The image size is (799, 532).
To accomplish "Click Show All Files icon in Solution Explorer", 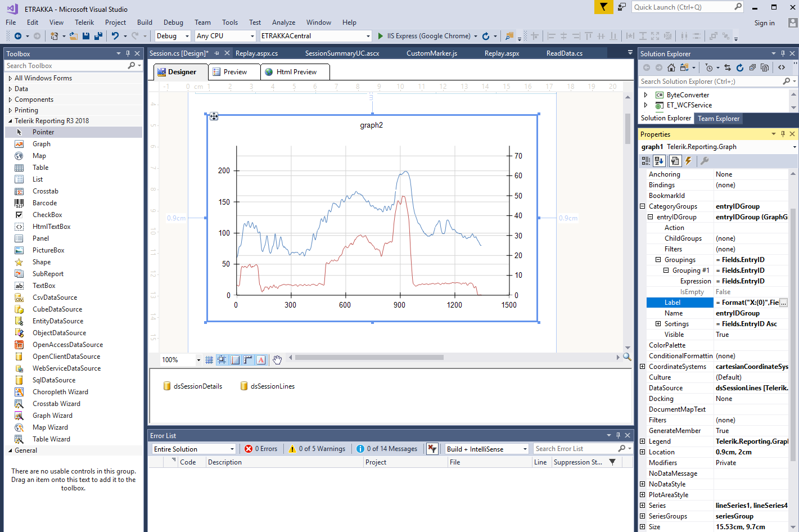I will 765,67.
